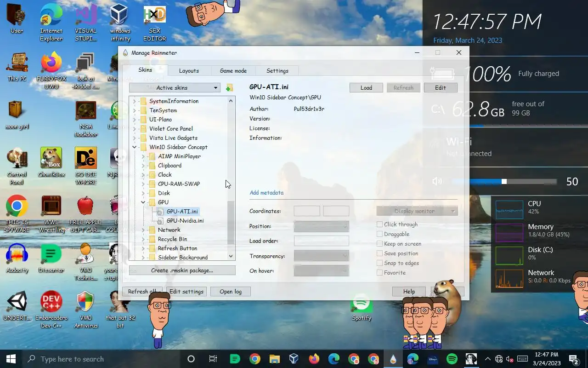This screenshot has width=588, height=368.
Task: Select the ChomikBox desktop icon
Action: point(51,162)
